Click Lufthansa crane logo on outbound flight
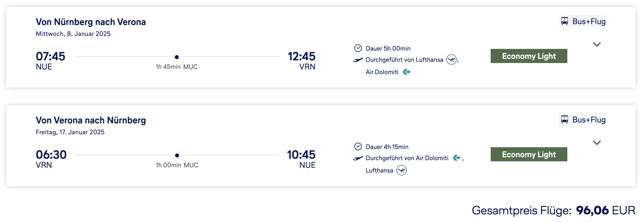644x222 pixels. tap(451, 60)
